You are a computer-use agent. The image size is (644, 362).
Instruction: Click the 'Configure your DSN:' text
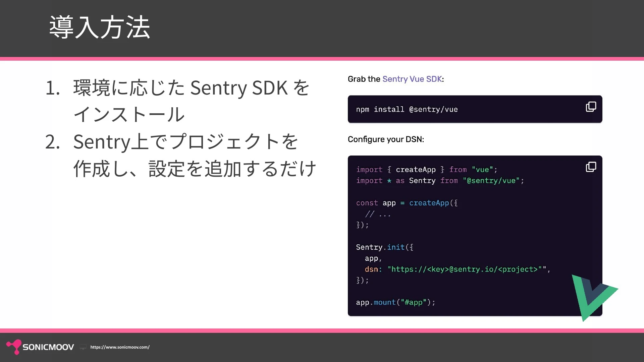point(386,139)
